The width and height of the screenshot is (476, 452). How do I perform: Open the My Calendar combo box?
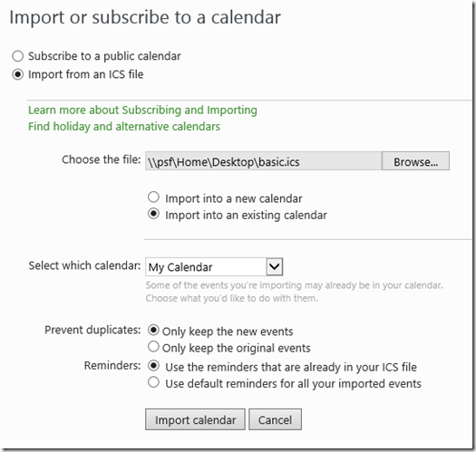214,267
